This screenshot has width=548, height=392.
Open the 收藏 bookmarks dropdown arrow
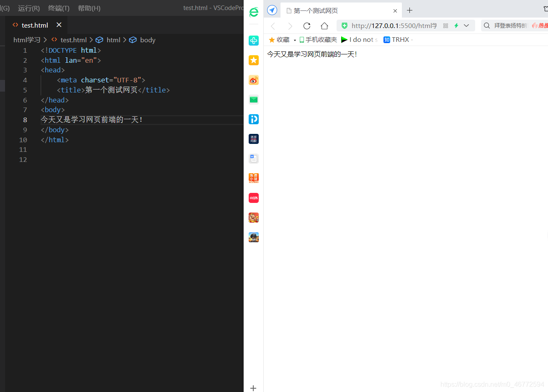[x=296, y=39]
